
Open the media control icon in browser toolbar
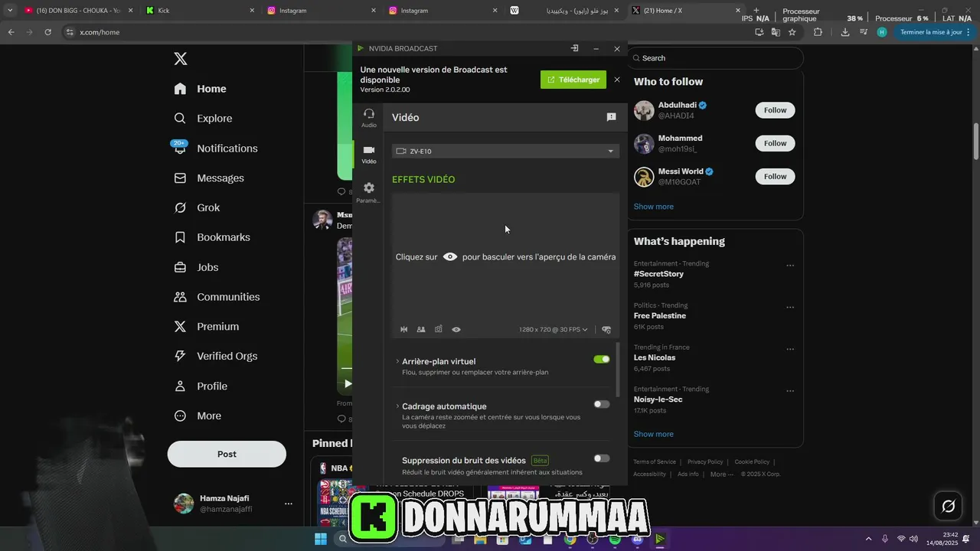coord(864,32)
